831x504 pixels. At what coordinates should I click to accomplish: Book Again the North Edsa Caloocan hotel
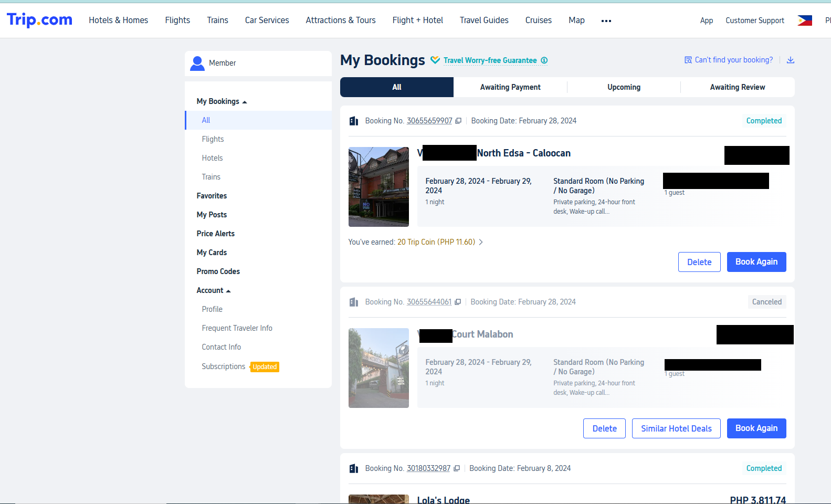756,262
